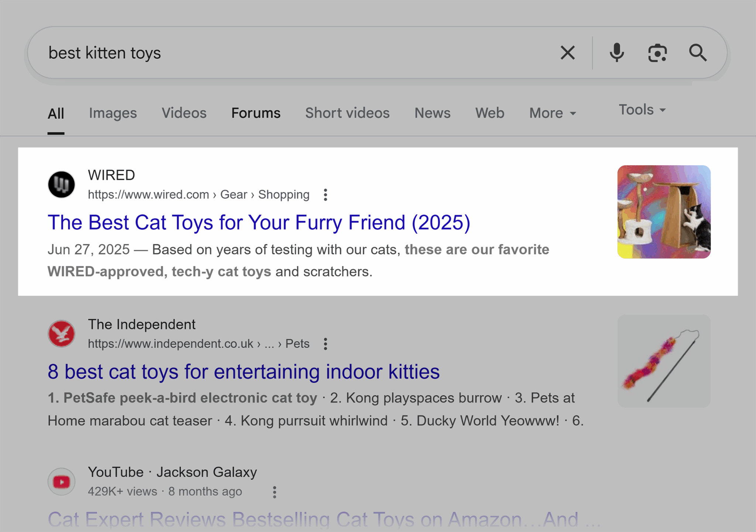
Task: Switch to the Forums tab
Action: point(256,113)
